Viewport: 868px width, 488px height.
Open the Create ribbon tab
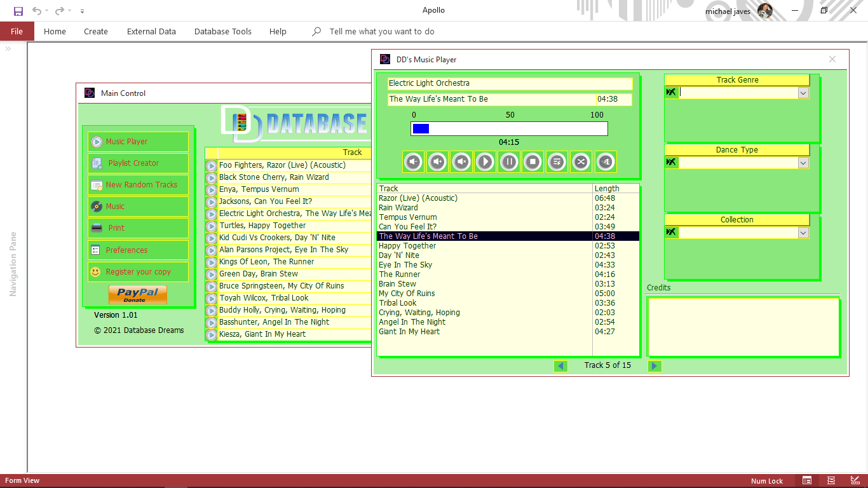[x=96, y=31]
